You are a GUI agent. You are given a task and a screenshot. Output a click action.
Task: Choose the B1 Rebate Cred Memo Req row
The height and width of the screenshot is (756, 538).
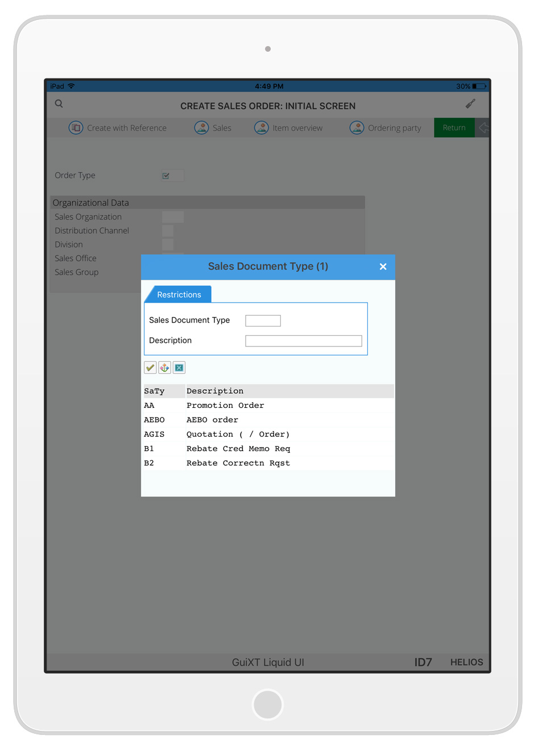click(238, 449)
